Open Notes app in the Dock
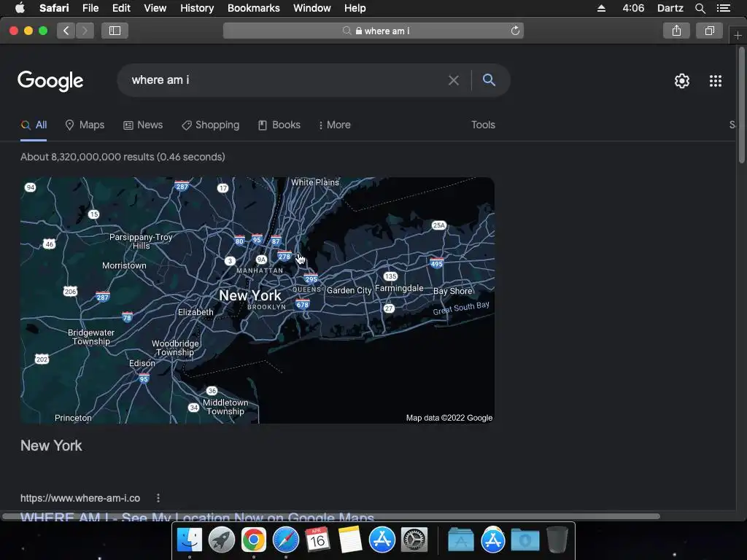747x560 pixels. pos(350,540)
